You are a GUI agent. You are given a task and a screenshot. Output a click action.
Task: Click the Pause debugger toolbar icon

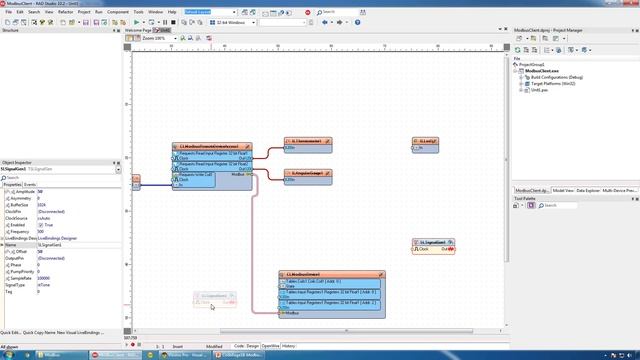165,22
